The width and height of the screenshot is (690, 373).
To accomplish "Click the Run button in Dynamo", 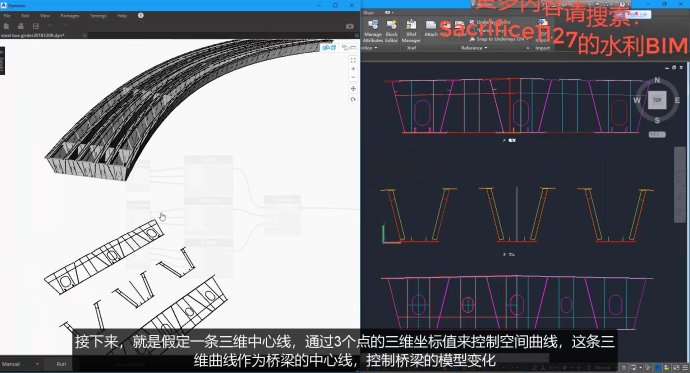I will 61,364.
